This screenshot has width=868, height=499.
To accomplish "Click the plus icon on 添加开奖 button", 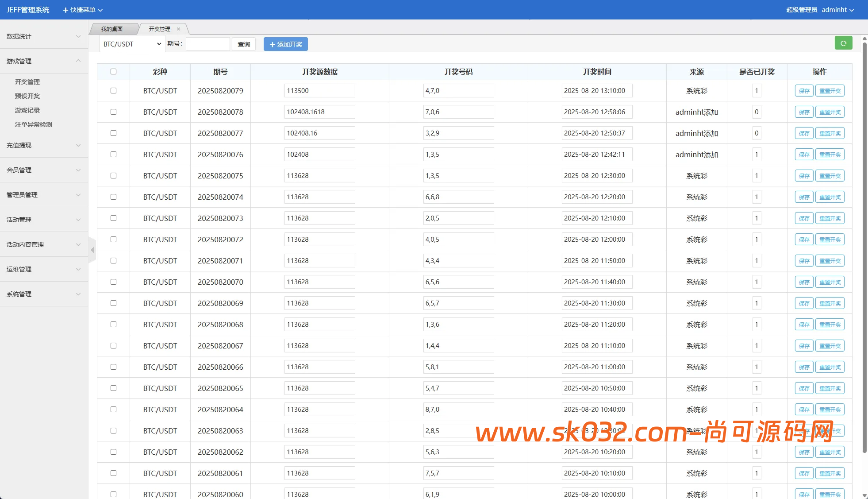I will 272,44.
